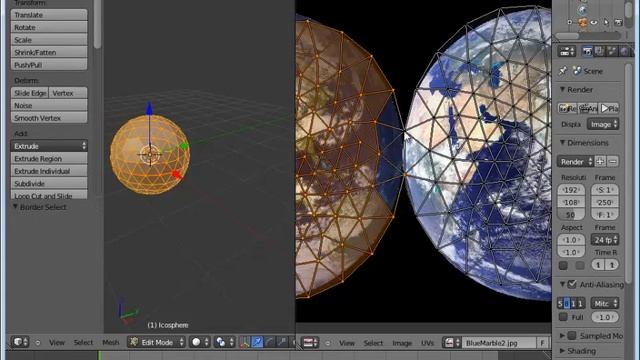640x360 pixels.
Task: Collapse the UV editor header menus
Action: click(x=327, y=343)
